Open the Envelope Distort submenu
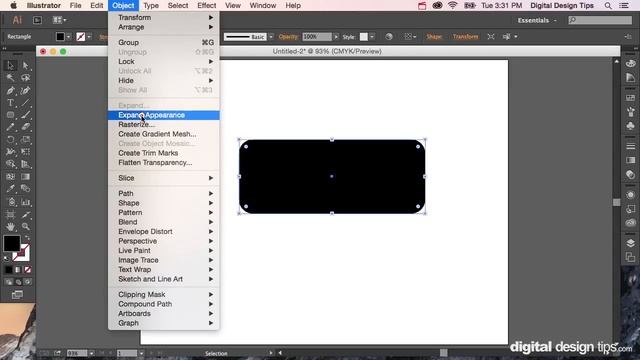Image resolution: width=640 pixels, height=360 pixels. tap(164, 231)
